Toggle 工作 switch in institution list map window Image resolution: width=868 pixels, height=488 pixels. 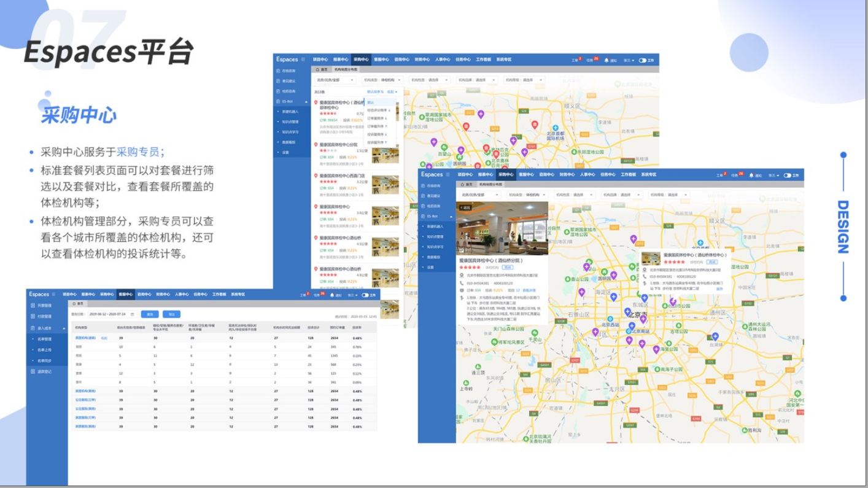click(643, 60)
